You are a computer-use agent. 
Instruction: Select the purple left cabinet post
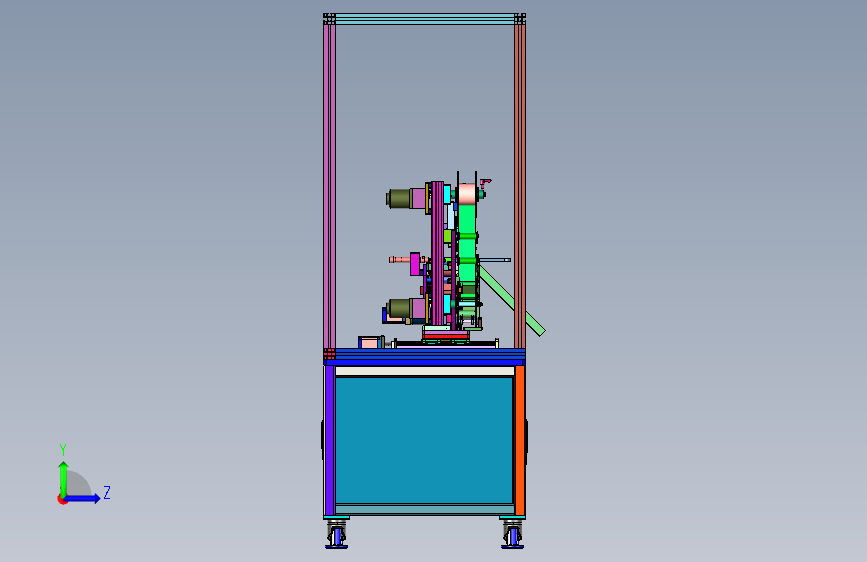[330, 440]
